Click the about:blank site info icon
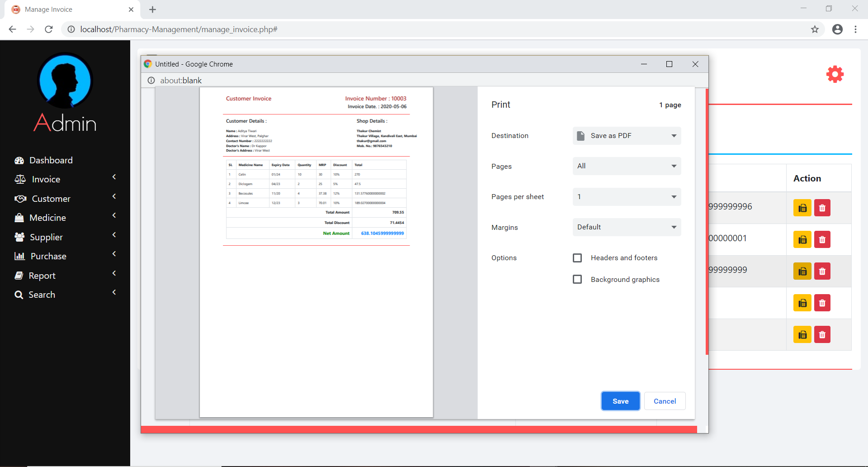868x467 pixels. [x=151, y=80]
